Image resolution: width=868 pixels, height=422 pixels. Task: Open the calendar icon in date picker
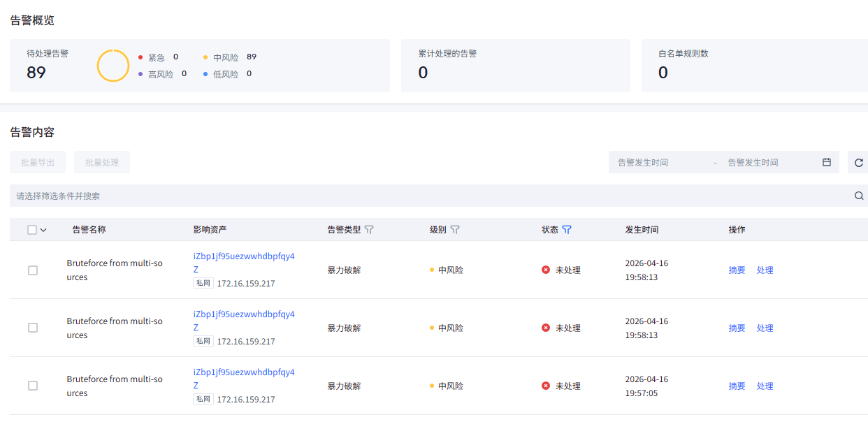827,162
